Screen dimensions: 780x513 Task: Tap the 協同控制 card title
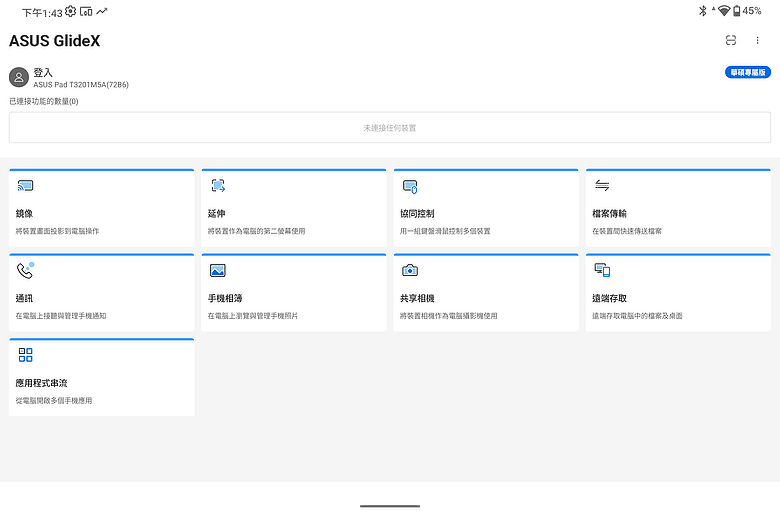pyautogui.click(x=417, y=213)
